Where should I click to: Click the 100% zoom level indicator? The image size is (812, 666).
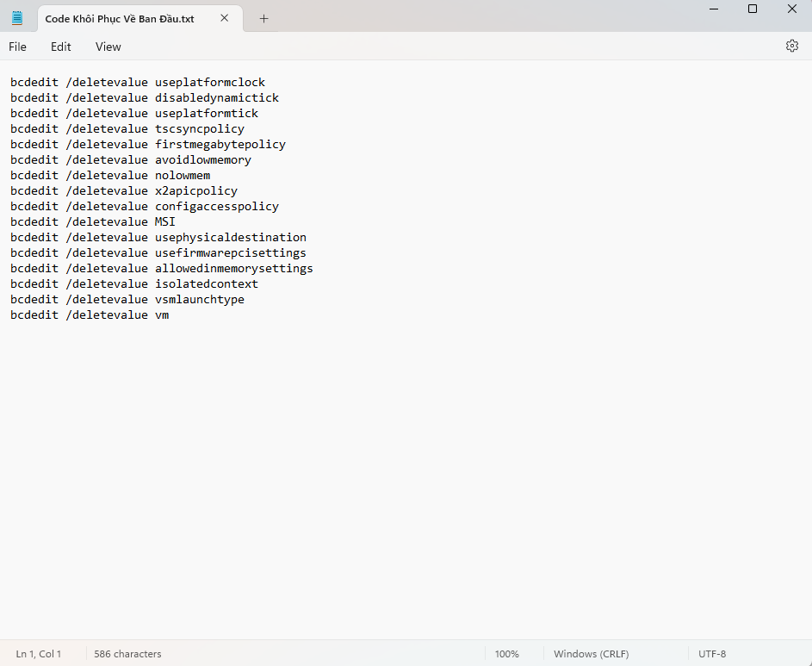(506, 654)
